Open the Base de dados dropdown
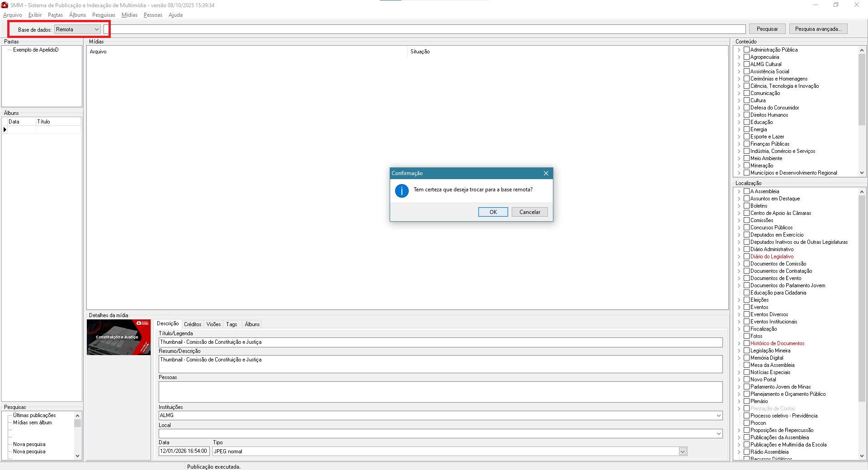This screenshot has height=470, width=868. click(96, 29)
